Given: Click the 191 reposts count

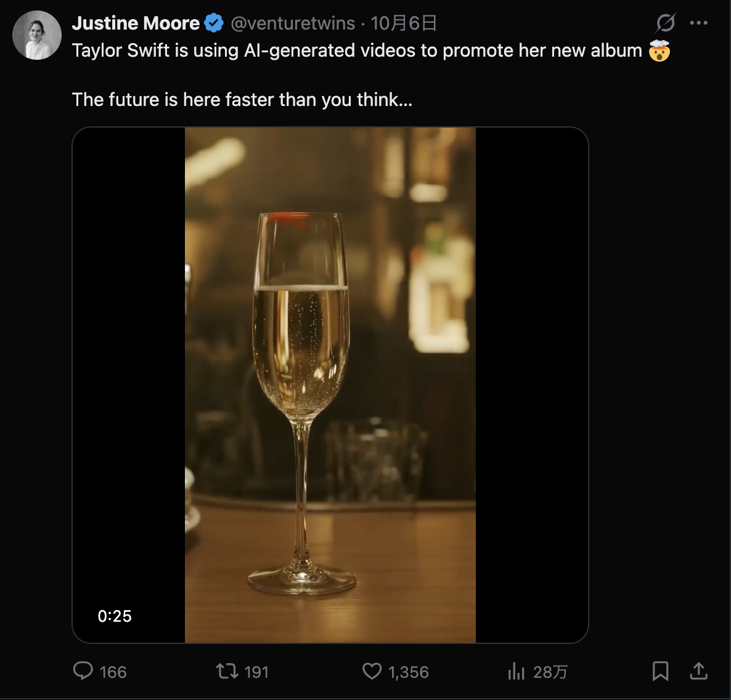Looking at the screenshot, I should 256,672.
